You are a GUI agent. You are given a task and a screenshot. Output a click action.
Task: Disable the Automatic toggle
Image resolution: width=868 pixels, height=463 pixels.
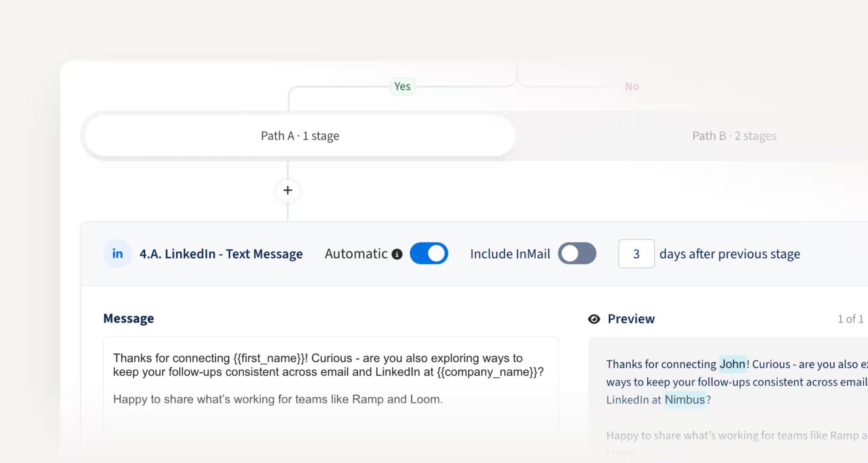[x=429, y=254]
